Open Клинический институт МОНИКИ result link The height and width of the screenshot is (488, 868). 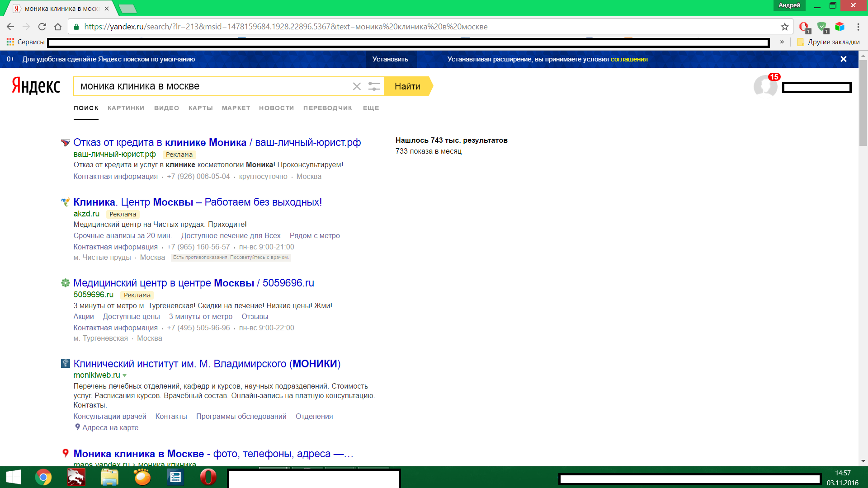tap(207, 364)
